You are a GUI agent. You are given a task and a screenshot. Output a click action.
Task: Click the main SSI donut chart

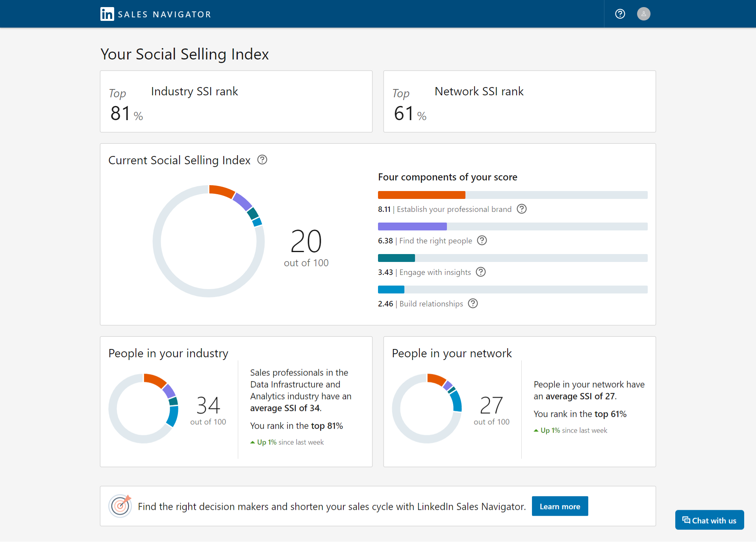tap(209, 241)
